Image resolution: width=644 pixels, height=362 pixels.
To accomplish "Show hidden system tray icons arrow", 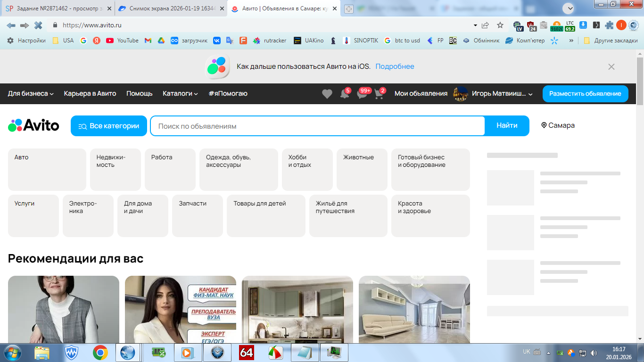I will (548, 353).
